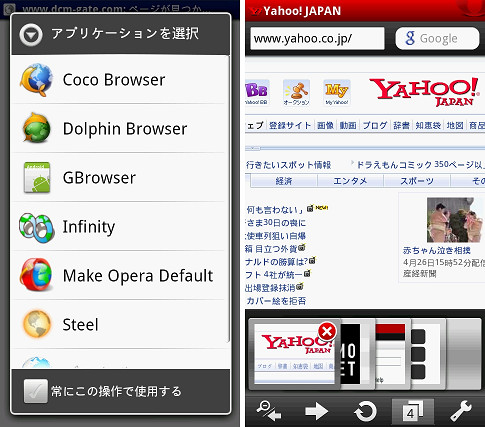Open the 箱 目立つ外貨 headline
This screenshot has width=485, height=427.
tap(271, 249)
